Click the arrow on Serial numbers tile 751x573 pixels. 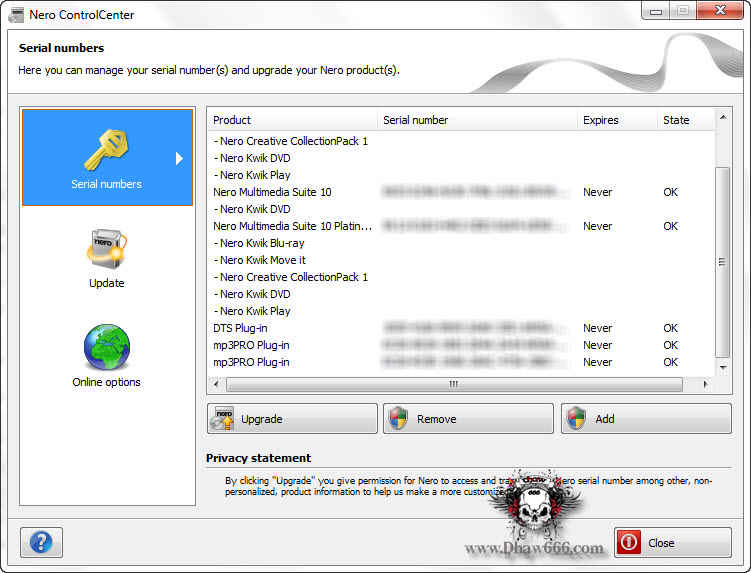[x=179, y=159]
